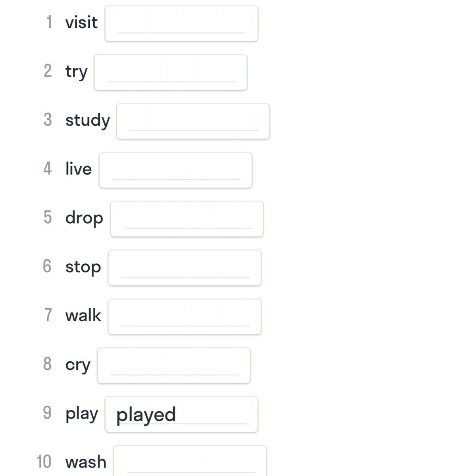Click the field containing "played"
The height and width of the screenshot is (476, 450).
click(x=181, y=414)
